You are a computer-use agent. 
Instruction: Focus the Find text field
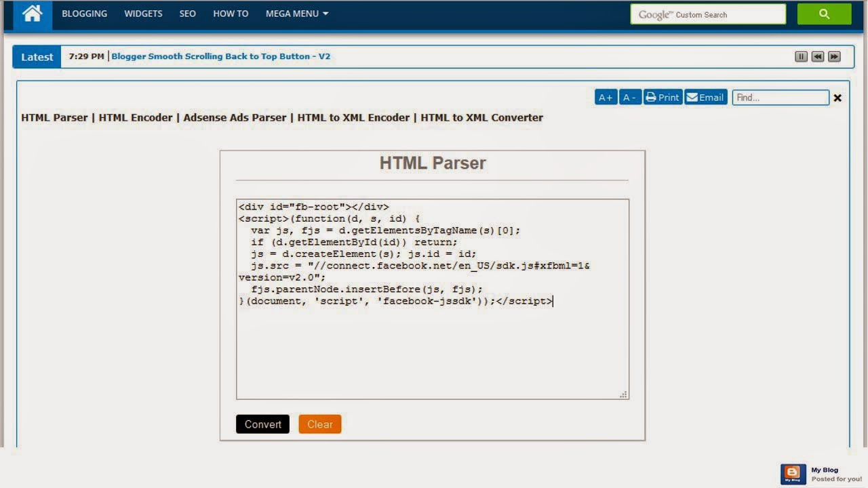[x=781, y=98]
